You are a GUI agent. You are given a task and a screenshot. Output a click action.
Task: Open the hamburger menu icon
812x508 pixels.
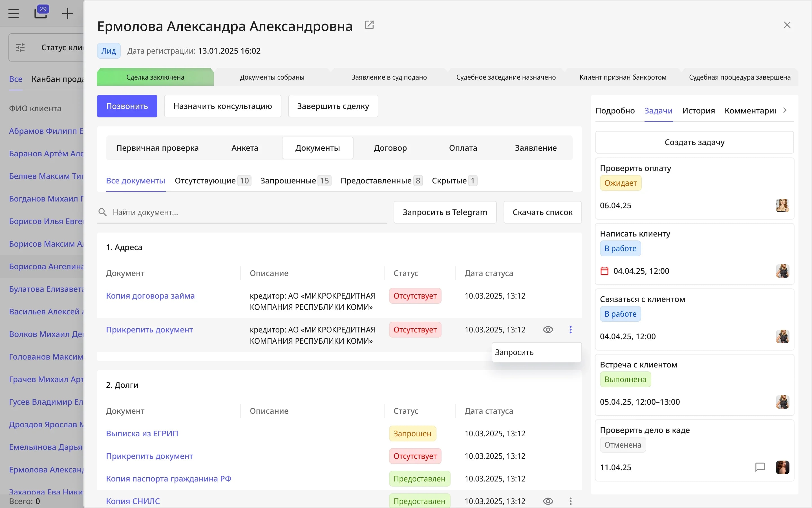pos(14,14)
